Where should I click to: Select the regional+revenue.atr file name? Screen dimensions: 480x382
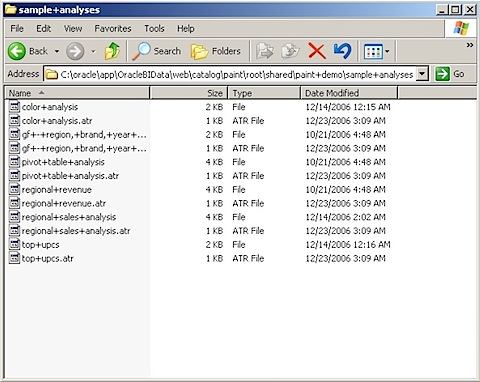pos(64,203)
